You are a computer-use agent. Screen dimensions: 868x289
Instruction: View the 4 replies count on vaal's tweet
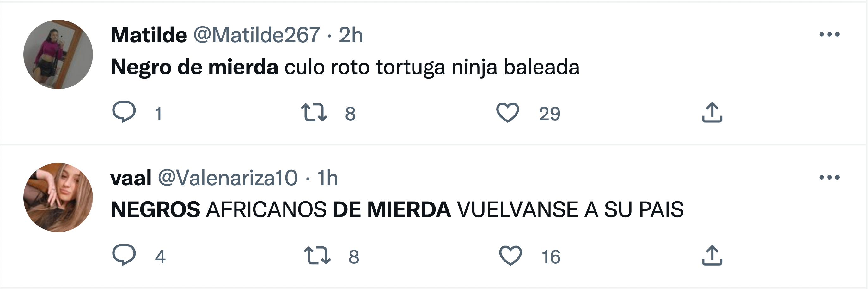(x=160, y=257)
